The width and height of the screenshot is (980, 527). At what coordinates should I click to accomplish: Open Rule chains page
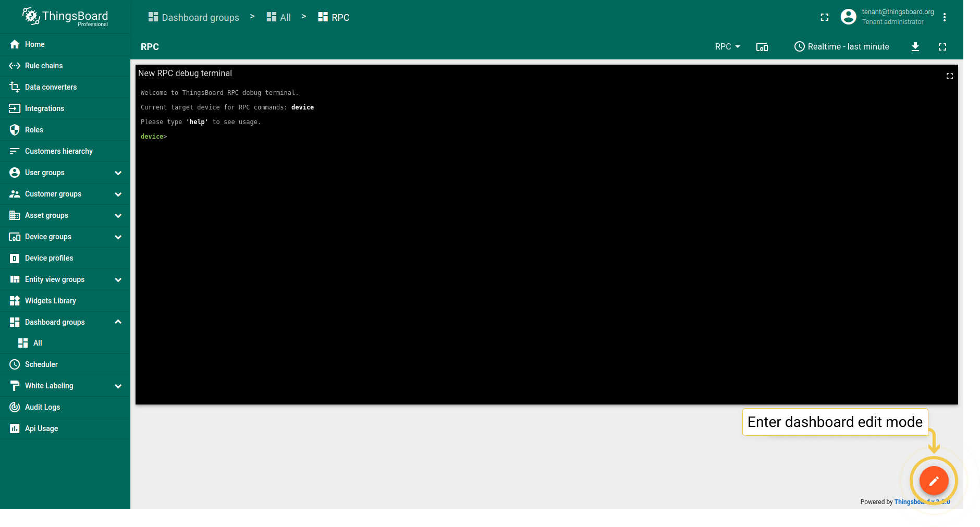65,66
